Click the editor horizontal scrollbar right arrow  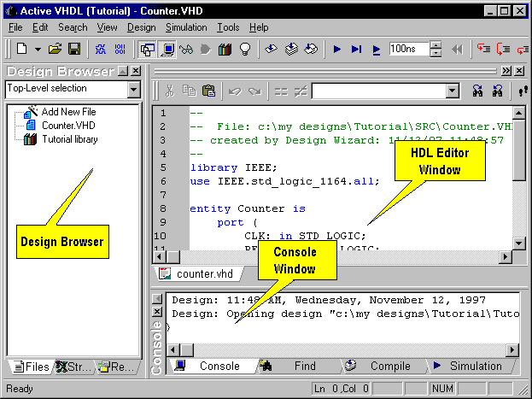(x=506, y=256)
